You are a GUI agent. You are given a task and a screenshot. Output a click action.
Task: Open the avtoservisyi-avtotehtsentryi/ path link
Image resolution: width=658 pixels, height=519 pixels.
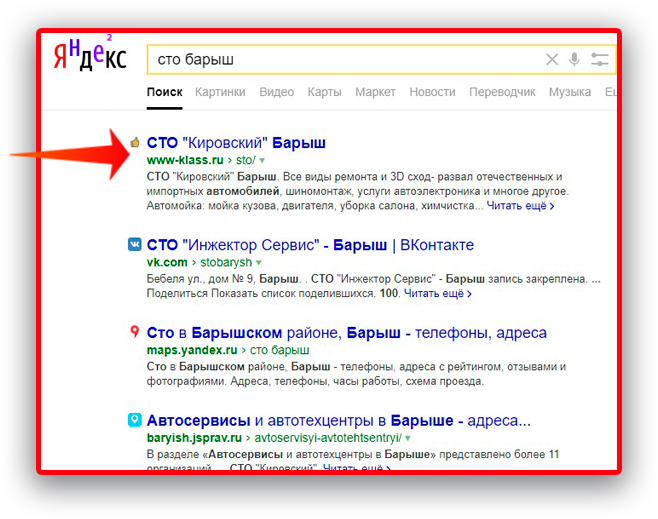[328, 438]
